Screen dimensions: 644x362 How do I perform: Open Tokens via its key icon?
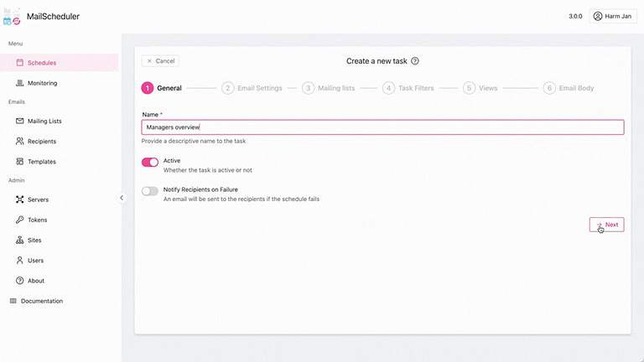pos(20,220)
